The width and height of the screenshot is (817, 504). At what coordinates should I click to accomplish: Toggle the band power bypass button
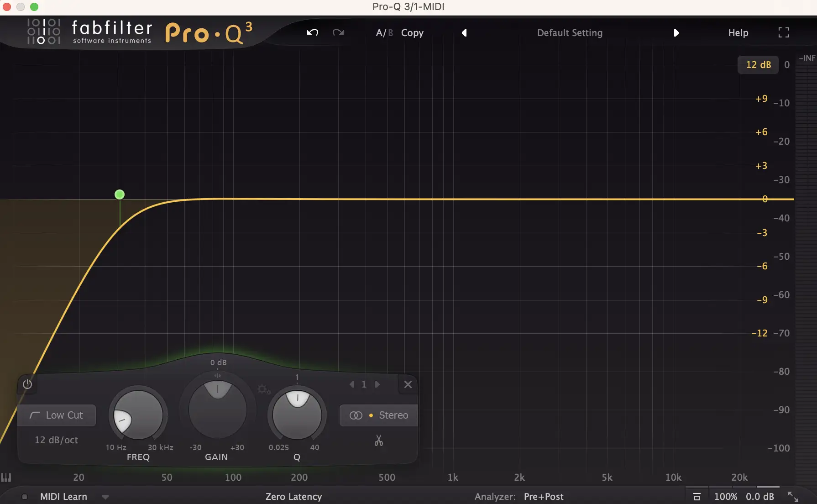click(x=27, y=384)
